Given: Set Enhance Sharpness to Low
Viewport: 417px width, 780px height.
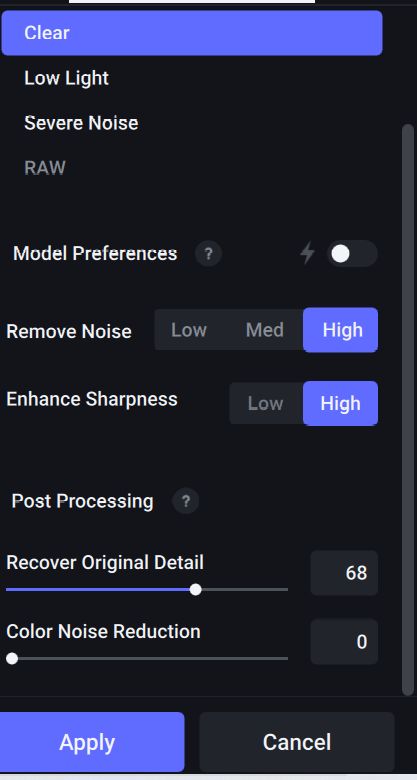Looking at the screenshot, I should click(x=266, y=403).
